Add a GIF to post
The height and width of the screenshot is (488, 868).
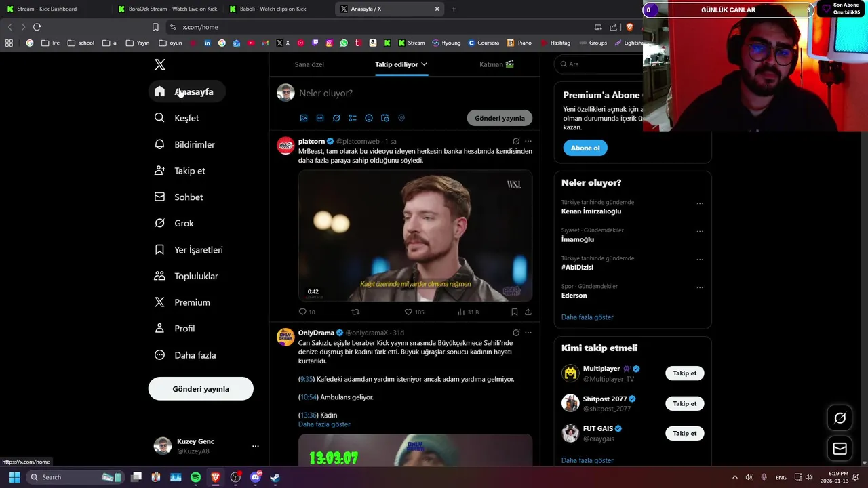tap(320, 118)
